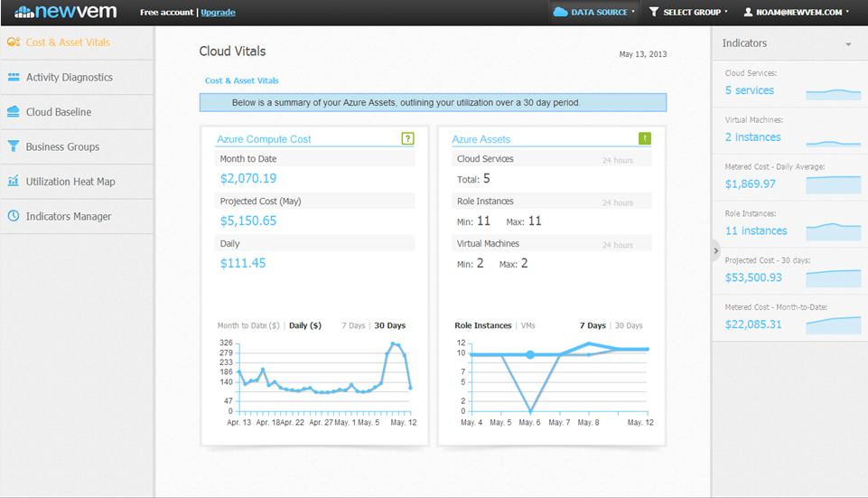Image resolution: width=868 pixels, height=498 pixels.
Task: Open Activity Diagnostics menu item
Action: tap(70, 77)
